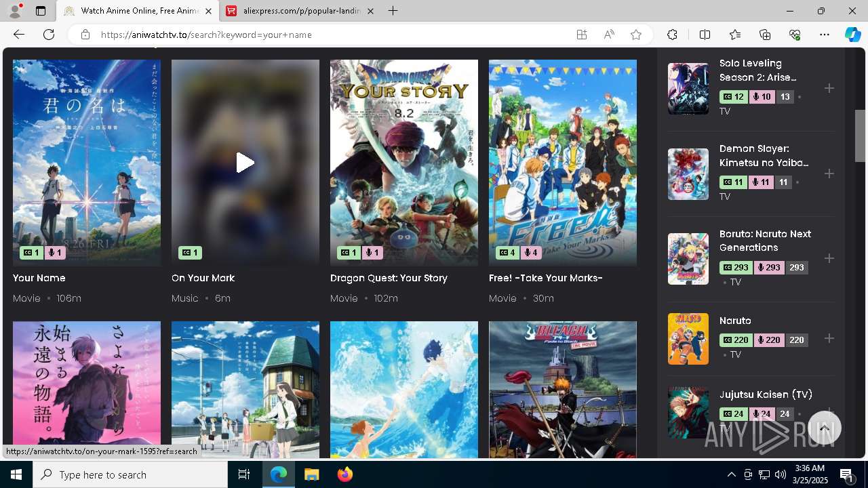The height and width of the screenshot is (488, 868).
Task: Open Dragon Quest: Your Story title link
Action: (x=389, y=278)
